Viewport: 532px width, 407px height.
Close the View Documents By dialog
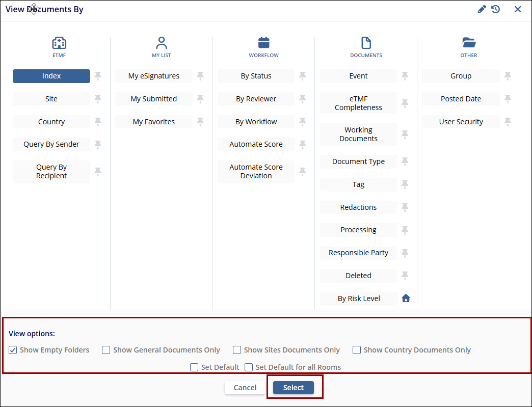(x=518, y=9)
